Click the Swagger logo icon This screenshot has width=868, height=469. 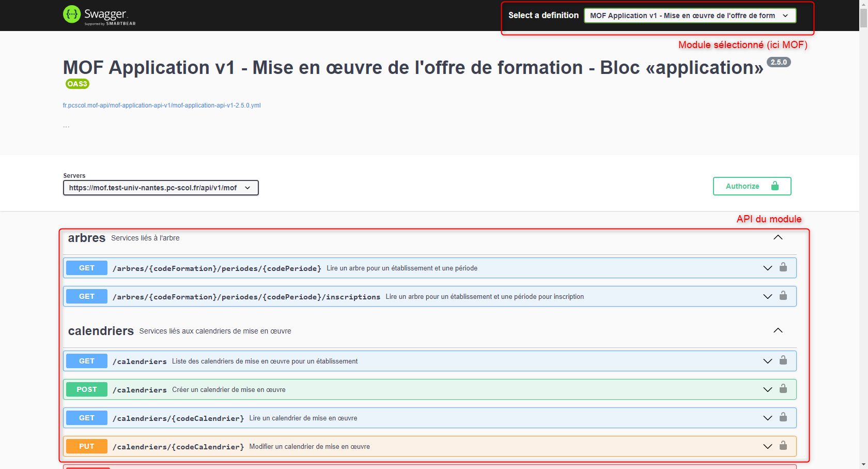[72, 14]
